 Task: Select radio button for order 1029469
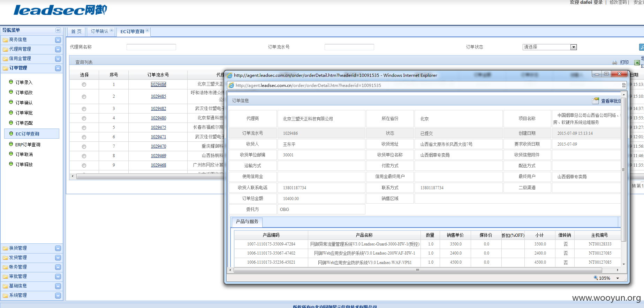pos(84,156)
